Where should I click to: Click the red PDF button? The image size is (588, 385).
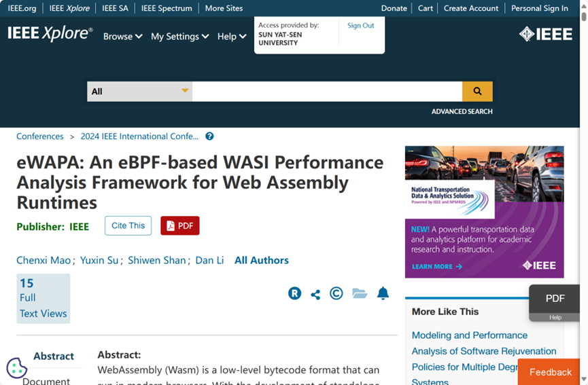pyautogui.click(x=180, y=226)
